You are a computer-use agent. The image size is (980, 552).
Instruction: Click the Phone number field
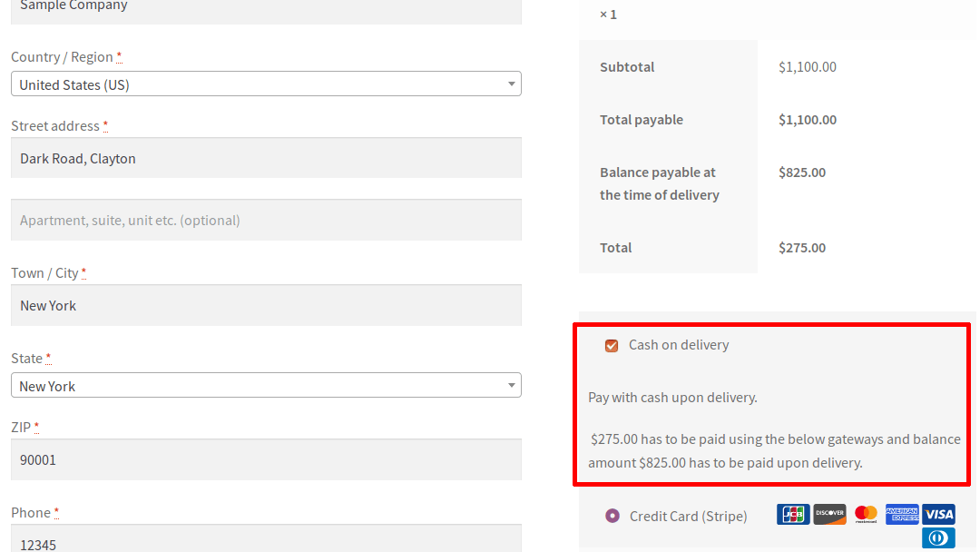pos(265,543)
